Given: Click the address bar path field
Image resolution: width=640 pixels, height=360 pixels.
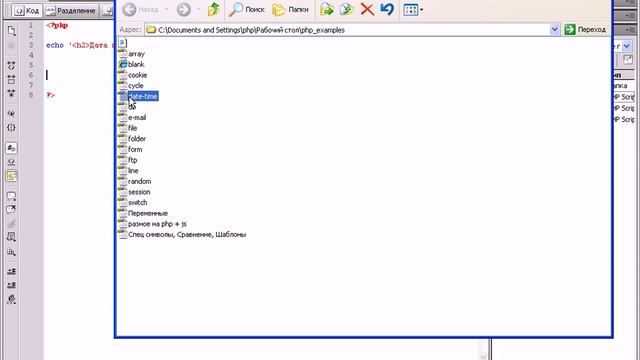Looking at the screenshot, I should click(347, 30).
